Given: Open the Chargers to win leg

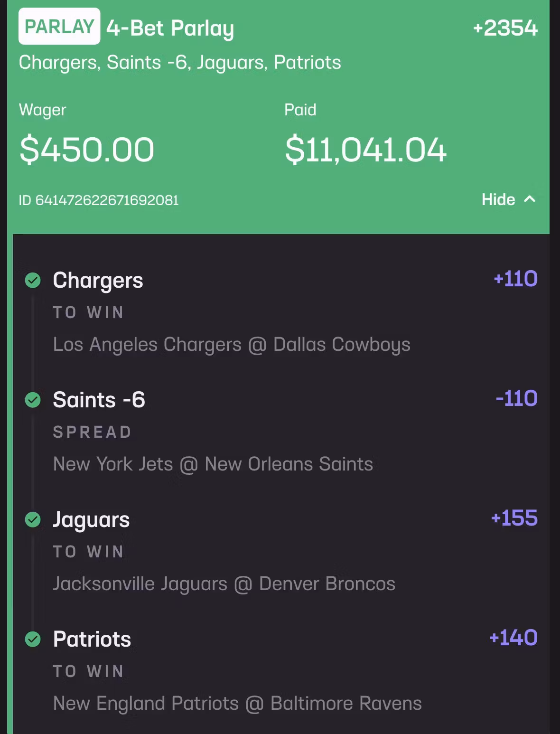Looking at the screenshot, I should pyautogui.click(x=98, y=280).
